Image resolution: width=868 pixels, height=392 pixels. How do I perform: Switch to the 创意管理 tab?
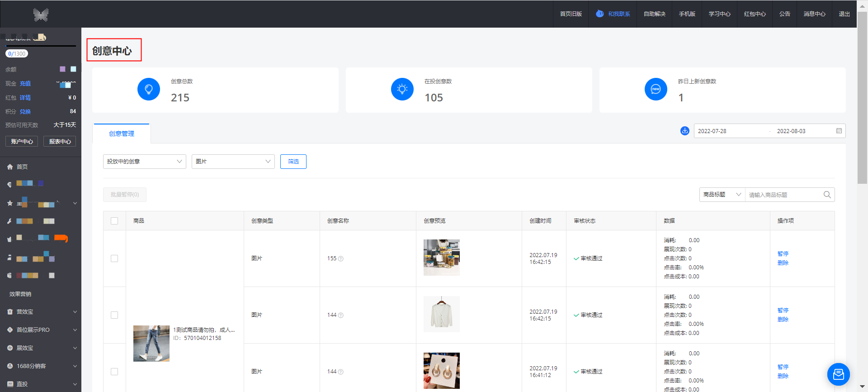click(x=122, y=134)
